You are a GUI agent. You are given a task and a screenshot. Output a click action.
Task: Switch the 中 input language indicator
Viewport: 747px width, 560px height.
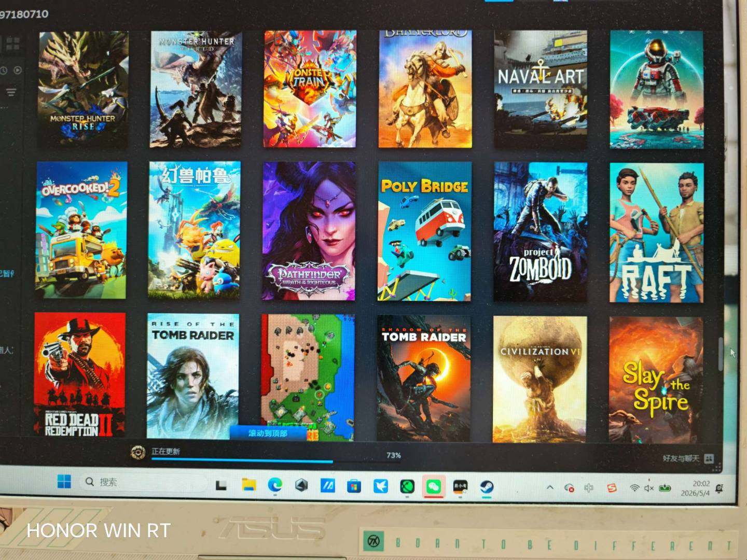589,488
